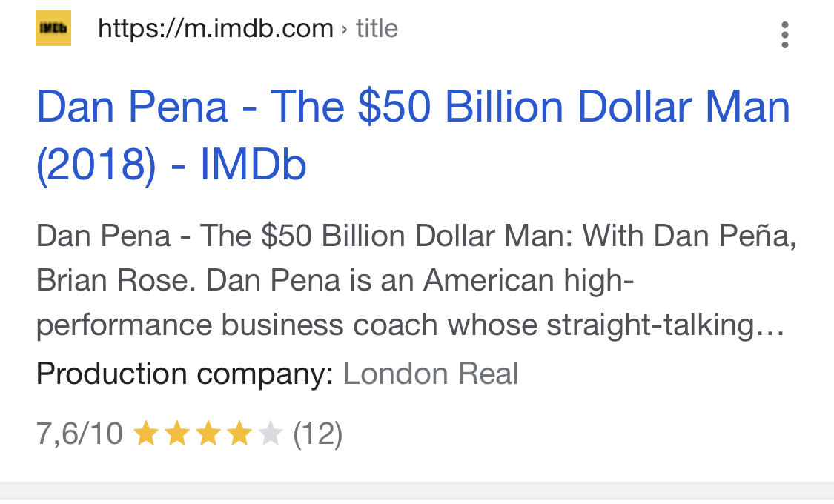Select the 'title' breadcrumb segment
The width and height of the screenshot is (834, 504).
click(377, 29)
